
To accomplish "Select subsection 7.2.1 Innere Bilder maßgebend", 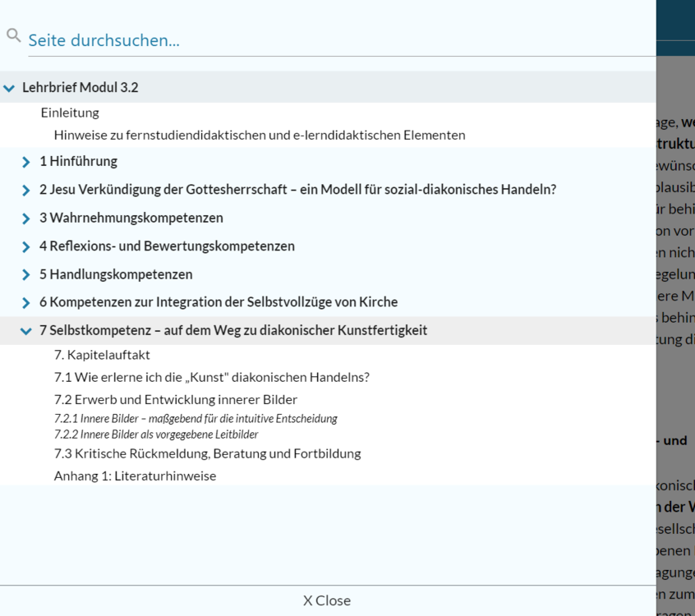I will pyautogui.click(x=196, y=419).
